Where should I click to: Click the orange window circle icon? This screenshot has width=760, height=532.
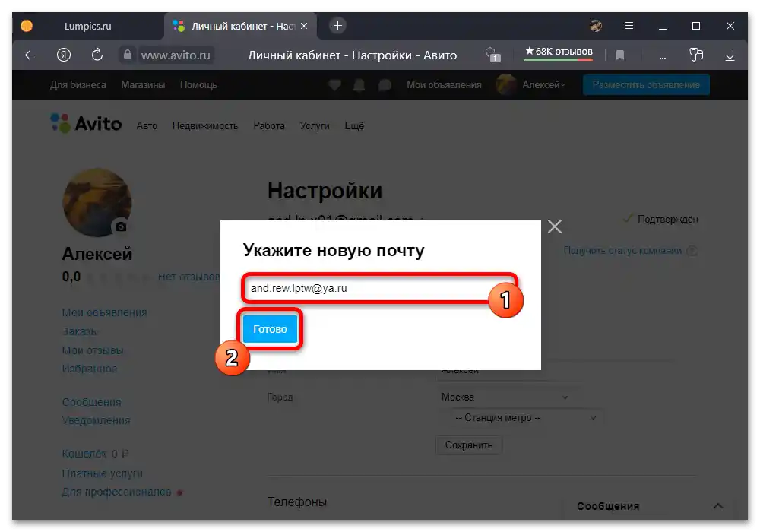click(x=27, y=26)
